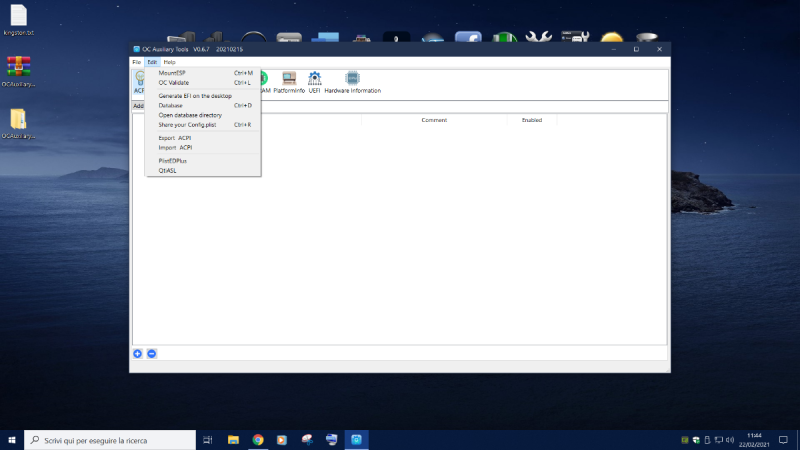Open the UEFI section icon
Viewport: 800px width, 450px height.
coord(314,82)
